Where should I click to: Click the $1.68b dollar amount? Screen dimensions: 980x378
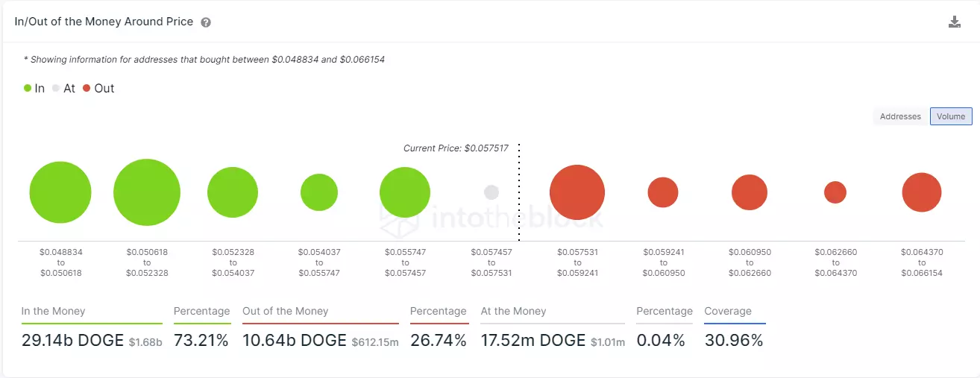[x=145, y=342]
